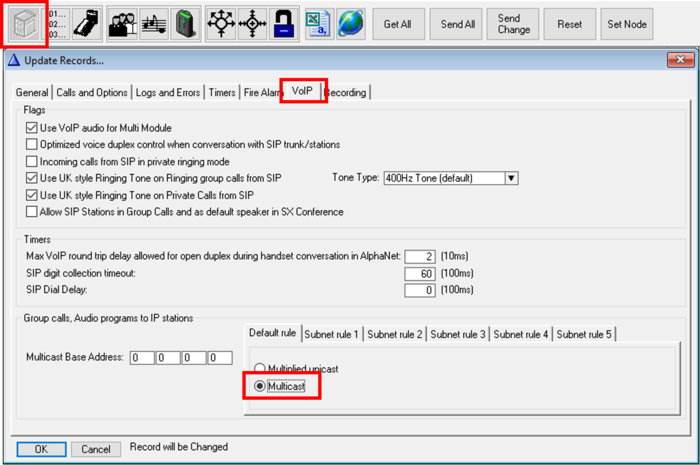Open the groups people icon
This screenshot has height=465, width=700.
(x=122, y=24)
